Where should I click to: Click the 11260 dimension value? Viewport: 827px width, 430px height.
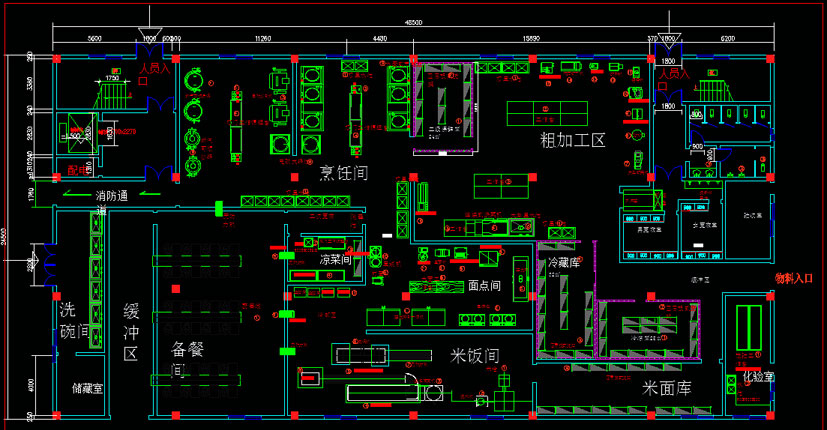point(263,38)
